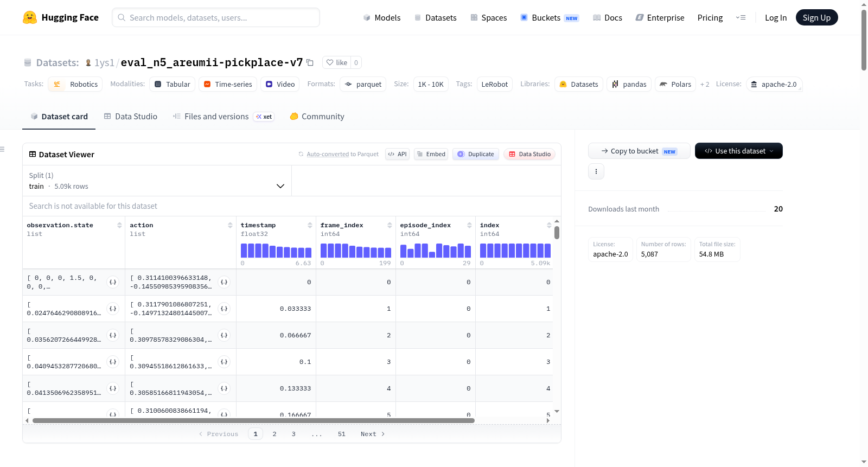Screen dimensions: 868x467
Task: Click the LeRobot tag
Action: click(x=495, y=84)
